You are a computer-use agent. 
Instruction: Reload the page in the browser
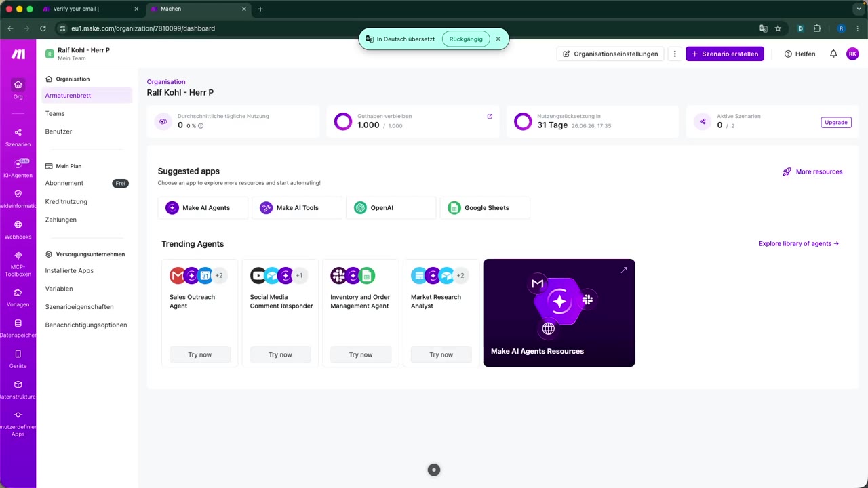[43, 28]
